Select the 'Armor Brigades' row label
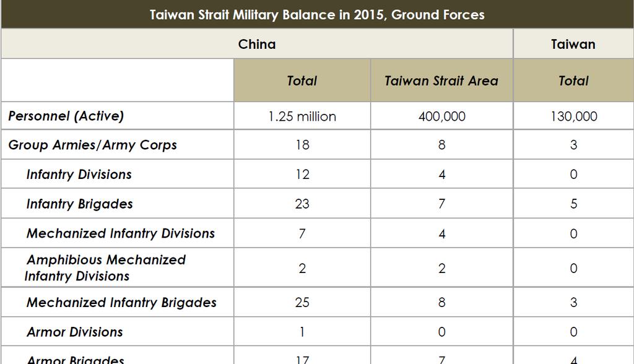This screenshot has height=364, width=634. click(75, 359)
